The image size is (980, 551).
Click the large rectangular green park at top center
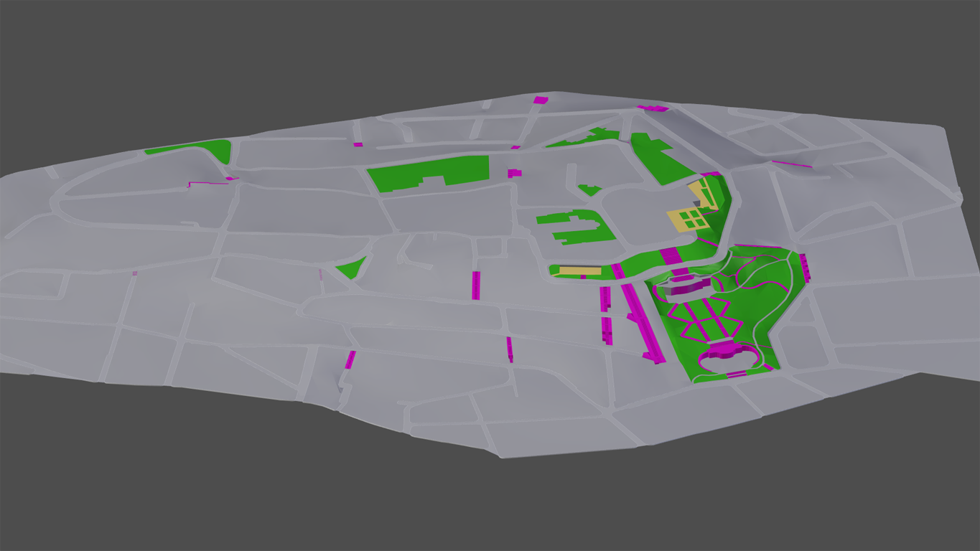[x=429, y=172]
